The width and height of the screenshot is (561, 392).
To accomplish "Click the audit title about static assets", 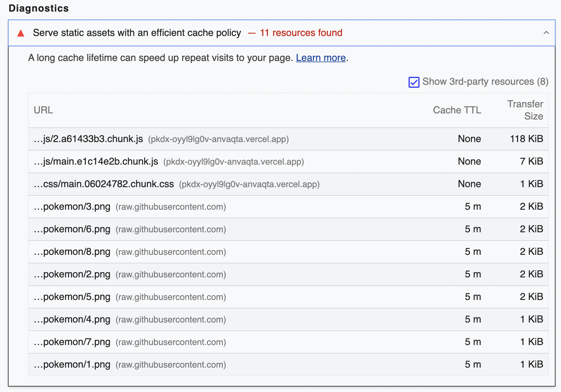I will coord(137,33).
